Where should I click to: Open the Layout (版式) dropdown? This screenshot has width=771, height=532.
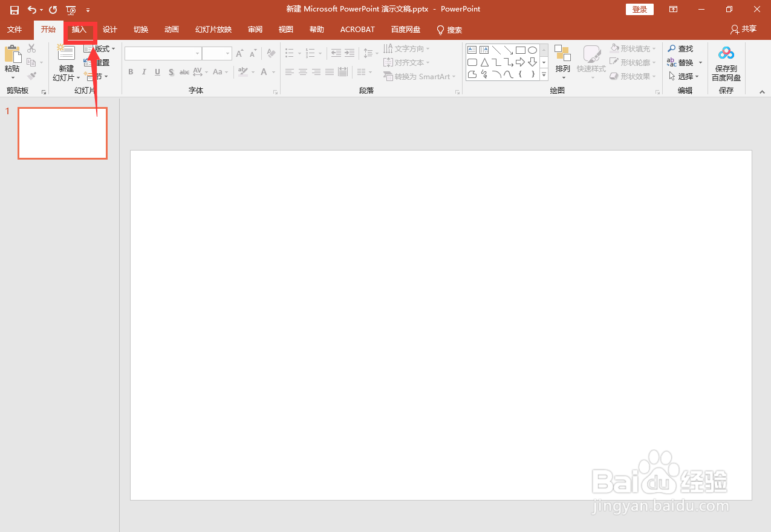click(99, 48)
